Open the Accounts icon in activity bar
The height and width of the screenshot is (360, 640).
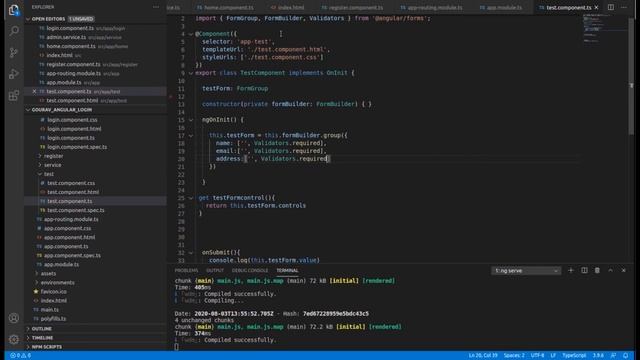13,318
